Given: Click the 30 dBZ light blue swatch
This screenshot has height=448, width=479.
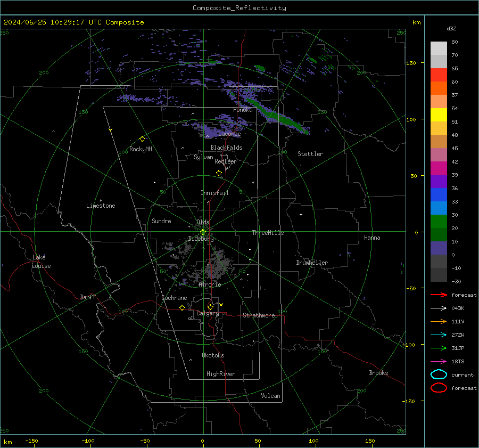Looking at the screenshot, I should 439,208.
